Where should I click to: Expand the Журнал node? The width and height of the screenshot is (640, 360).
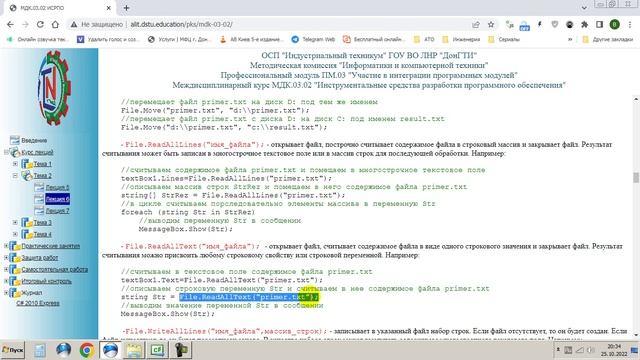click(x=7, y=293)
